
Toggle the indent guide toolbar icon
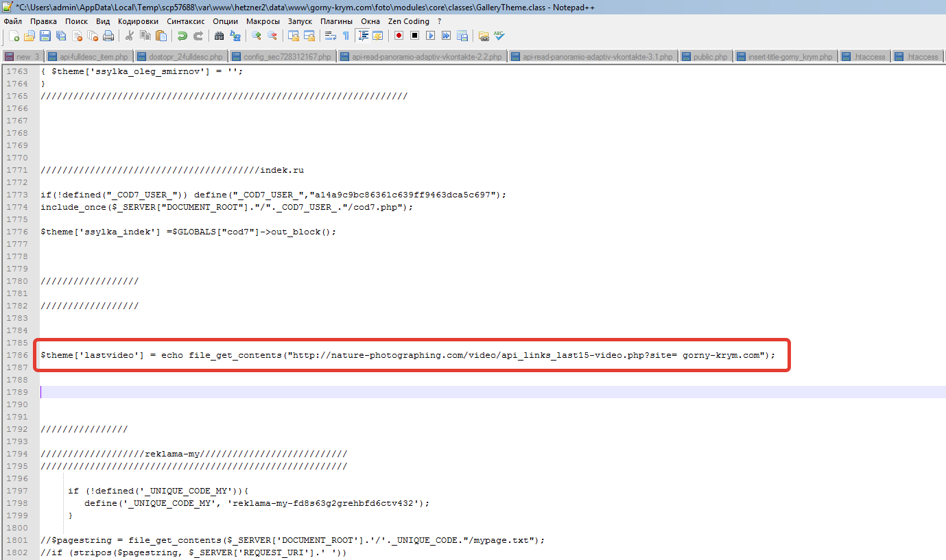point(362,36)
